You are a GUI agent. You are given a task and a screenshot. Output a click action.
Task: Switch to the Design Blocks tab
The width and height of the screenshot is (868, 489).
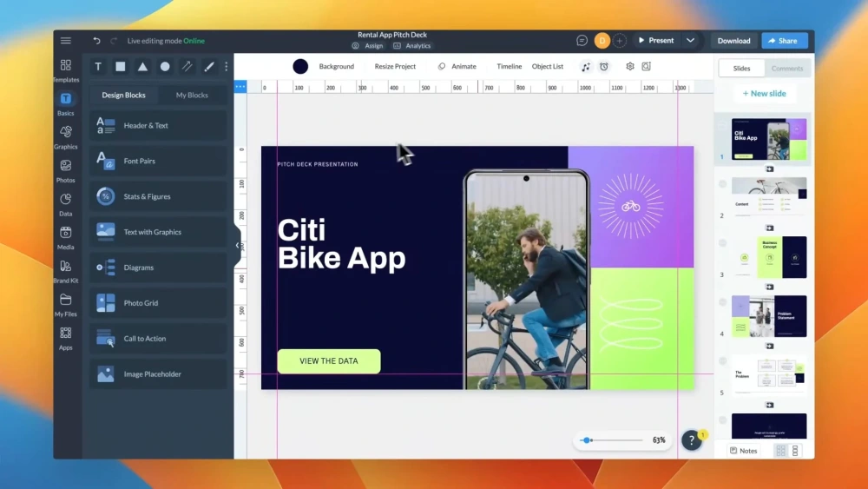point(123,96)
